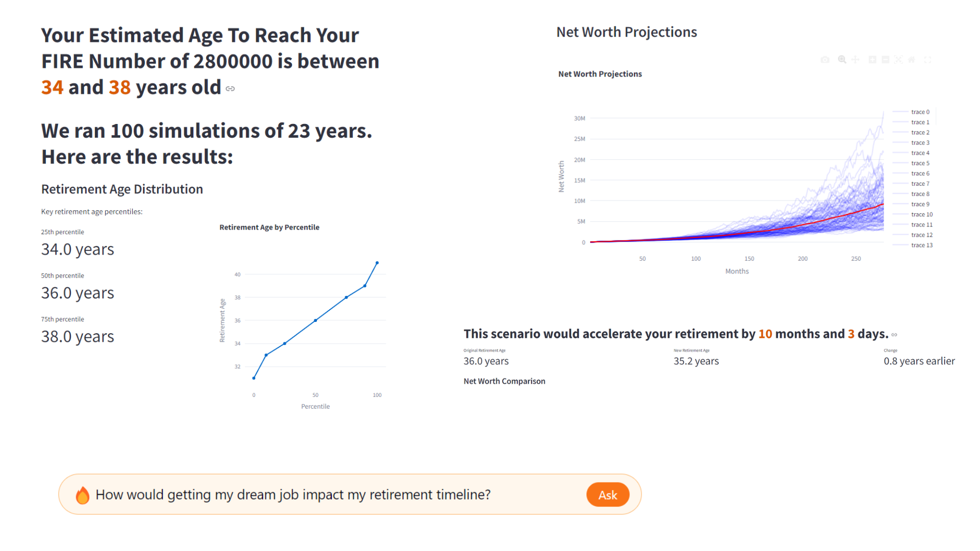Click the Ask button
Screen dimensions: 980x551
click(607, 495)
